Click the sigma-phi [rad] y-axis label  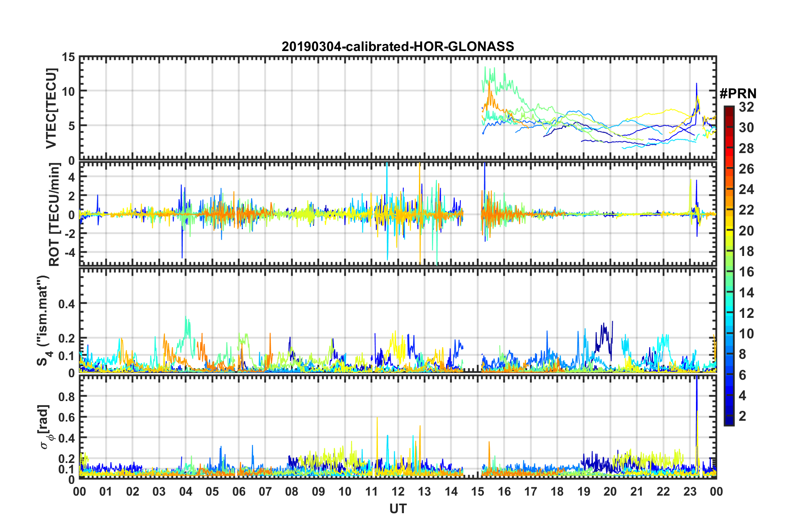(45, 427)
